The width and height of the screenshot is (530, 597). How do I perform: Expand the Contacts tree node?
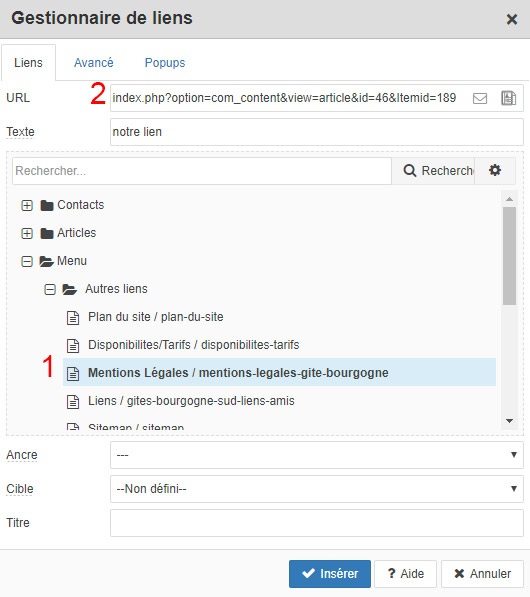point(27,205)
